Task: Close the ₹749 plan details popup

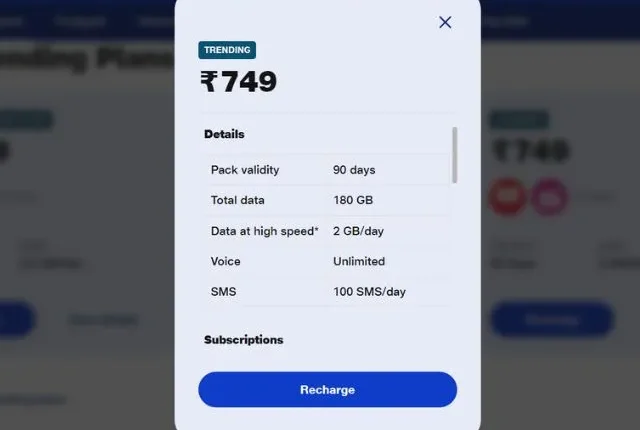Action: pos(445,22)
